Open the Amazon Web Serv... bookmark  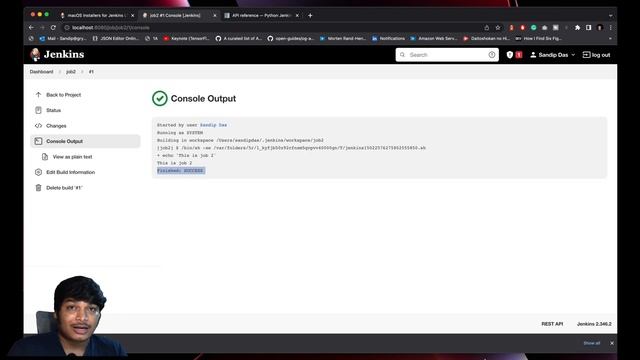click(434, 38)
